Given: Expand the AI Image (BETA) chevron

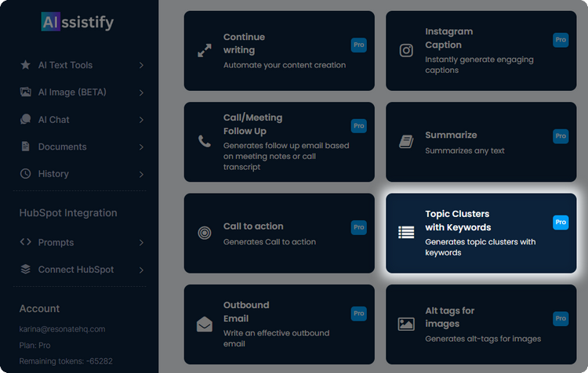Looking at the screenshot, I should (x=141, y=92).
